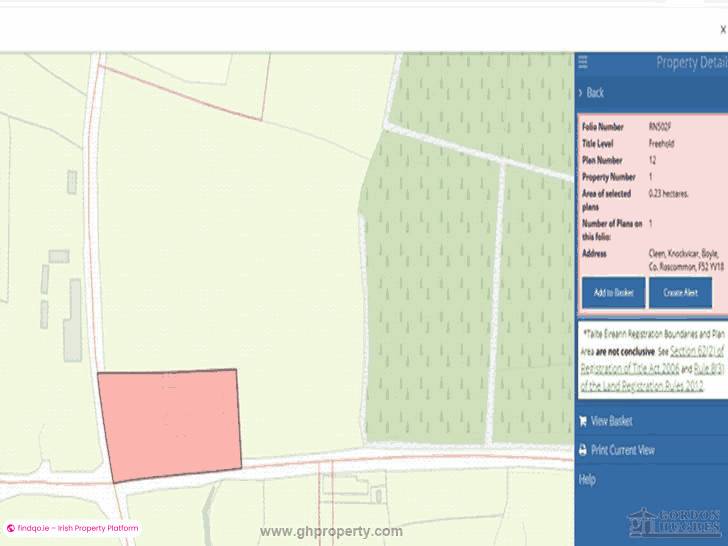728x546 pixels.
Task: Click the Plan Number value 12
Action: pos(652,160)
